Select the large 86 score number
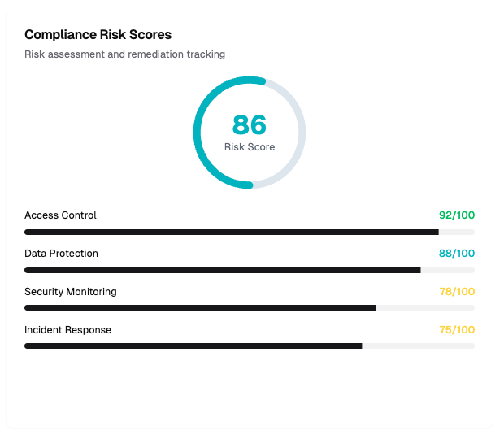Viewport: 504px width, 435px height. [250, 124]
